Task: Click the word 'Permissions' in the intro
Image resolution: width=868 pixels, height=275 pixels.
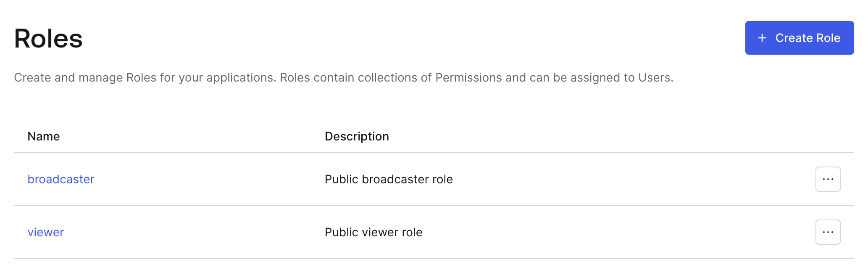Action: tap(468, 78)
